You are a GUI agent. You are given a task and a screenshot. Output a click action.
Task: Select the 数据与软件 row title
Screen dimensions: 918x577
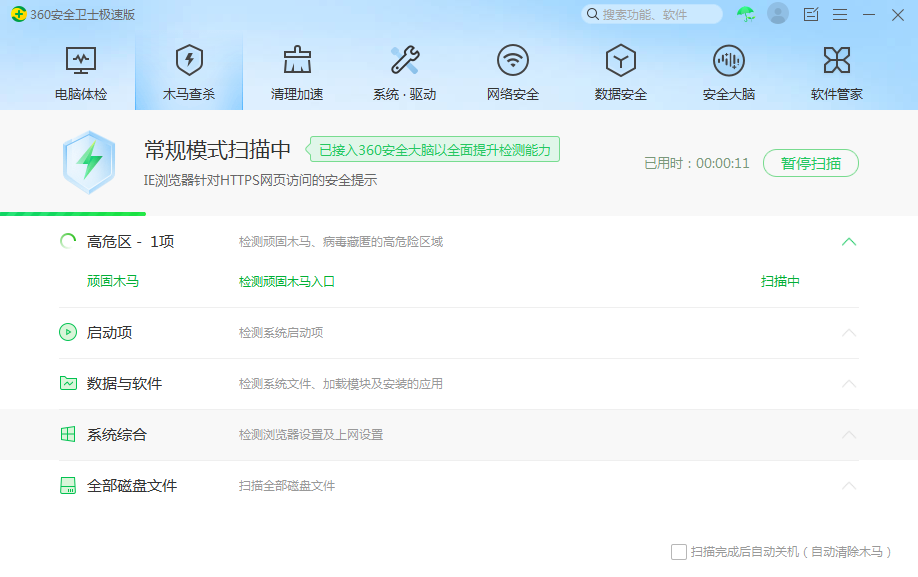tap(124, 383)
